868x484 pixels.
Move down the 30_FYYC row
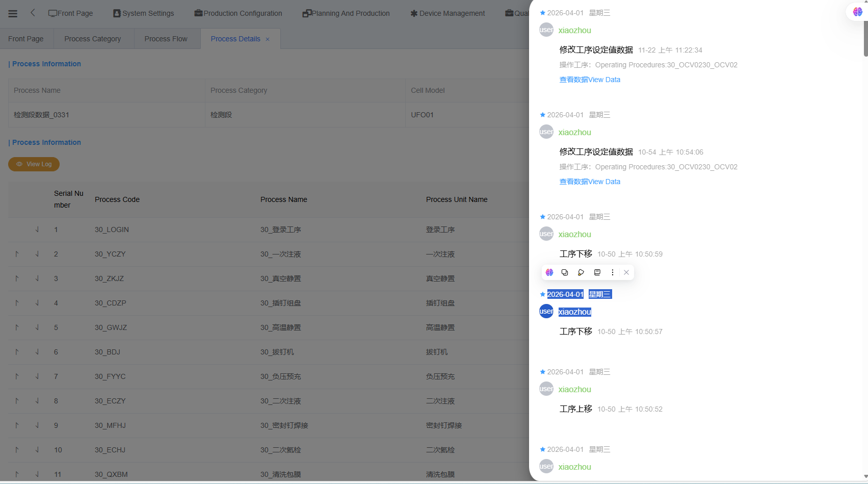[37, 376]
